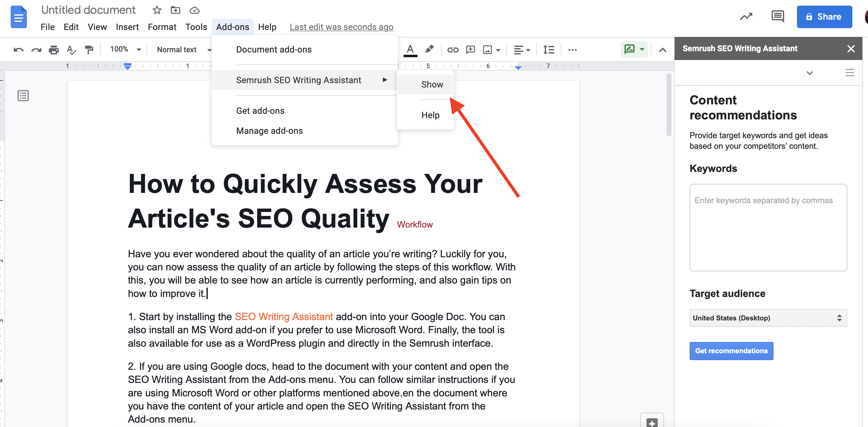Click the Untitled document title
The height and width of the screenshot is (427, 868).
[x=88, y=10]
